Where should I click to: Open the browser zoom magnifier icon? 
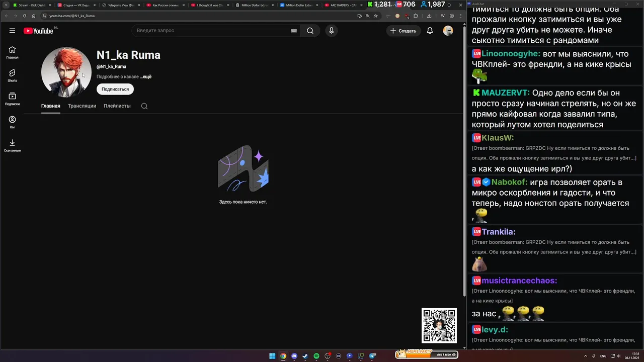(367, 16)
